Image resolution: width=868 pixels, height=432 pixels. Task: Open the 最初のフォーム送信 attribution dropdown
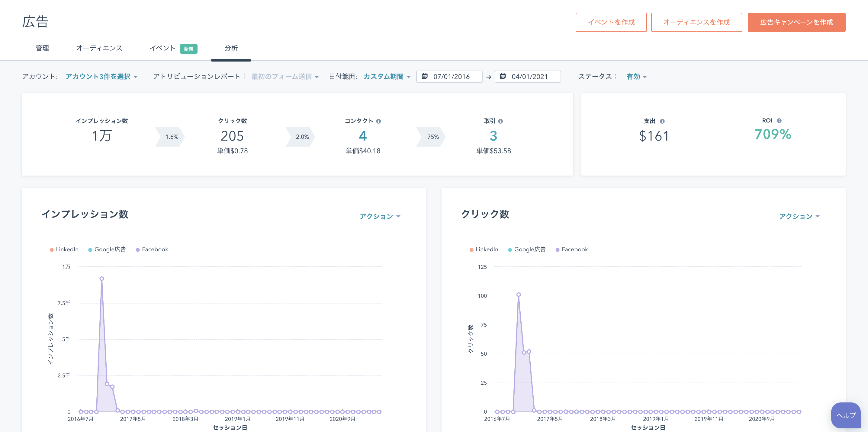click(285, 76)
